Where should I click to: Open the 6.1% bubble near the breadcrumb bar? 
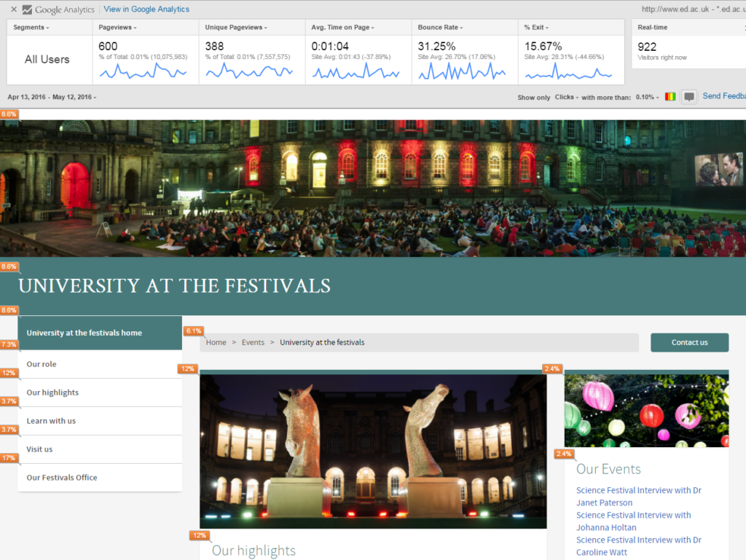point(193,330)
